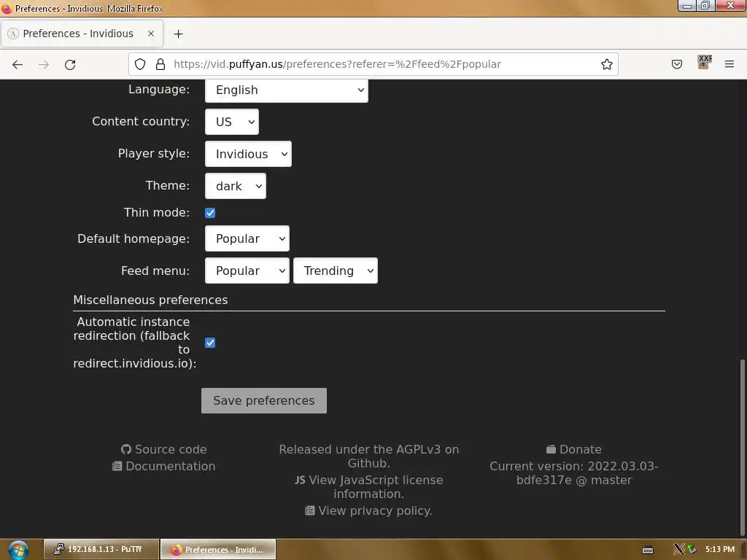Screen dimensions: 747x560
Task: Switch to the PuTTY taskbar window
Action: click(101, 549)
